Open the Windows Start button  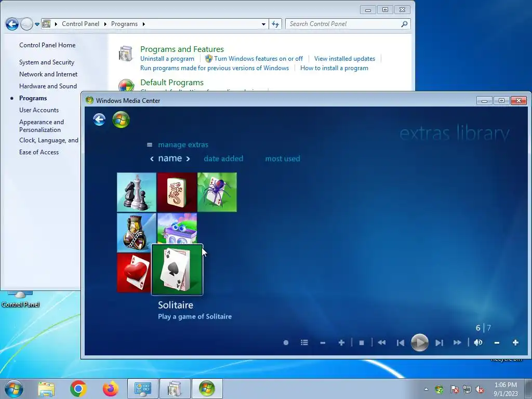pos(14,389)
